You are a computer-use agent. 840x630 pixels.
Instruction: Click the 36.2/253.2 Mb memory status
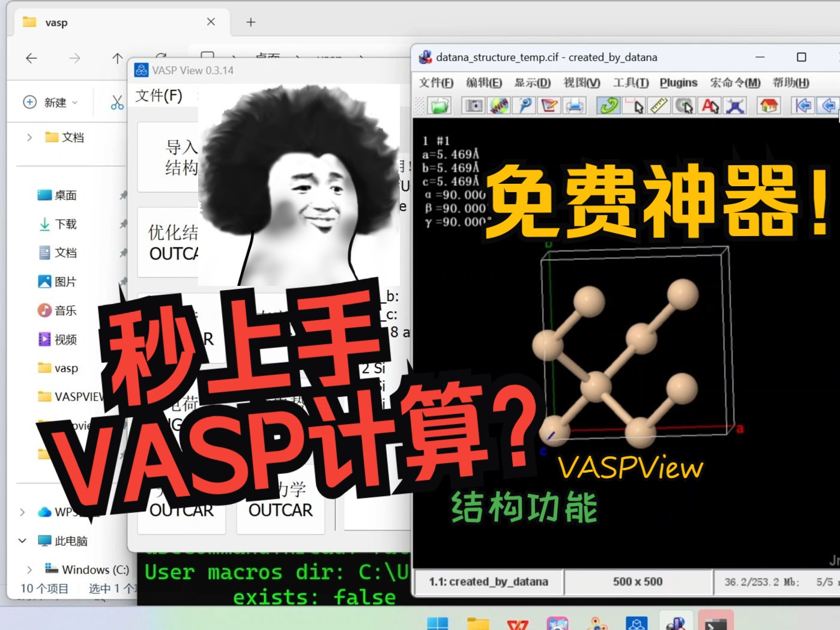761,582
